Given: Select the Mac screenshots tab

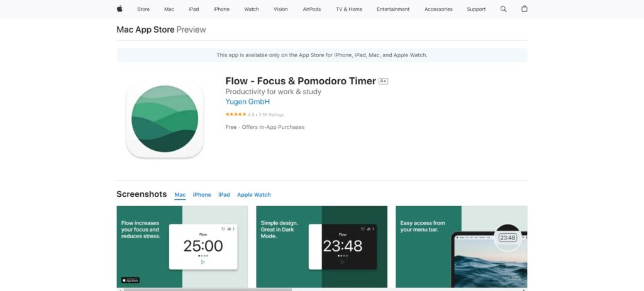Looking at the screenshot, I should tap(180, 195).
